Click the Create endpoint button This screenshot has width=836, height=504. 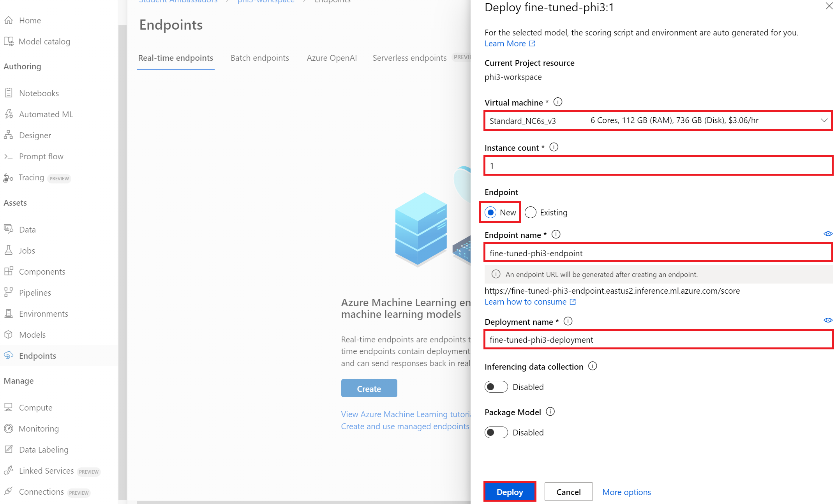(x=369, y=388)
